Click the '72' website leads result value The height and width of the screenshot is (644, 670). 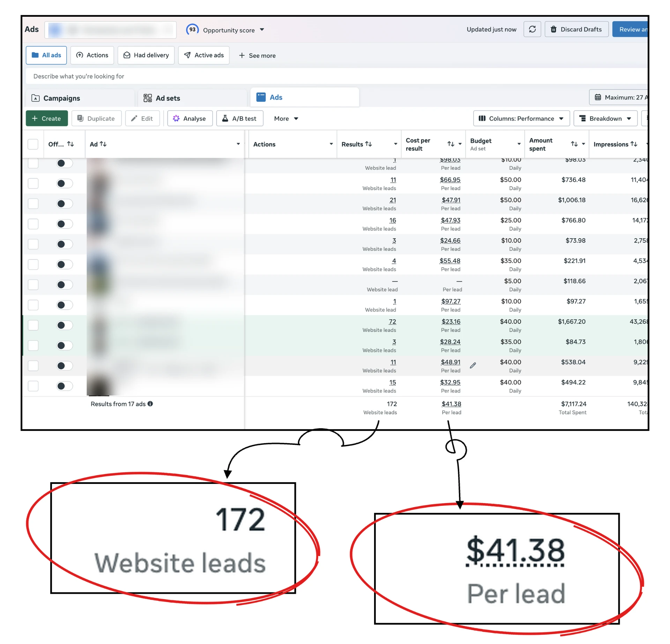pyautogui.click(x=392, y=322)
